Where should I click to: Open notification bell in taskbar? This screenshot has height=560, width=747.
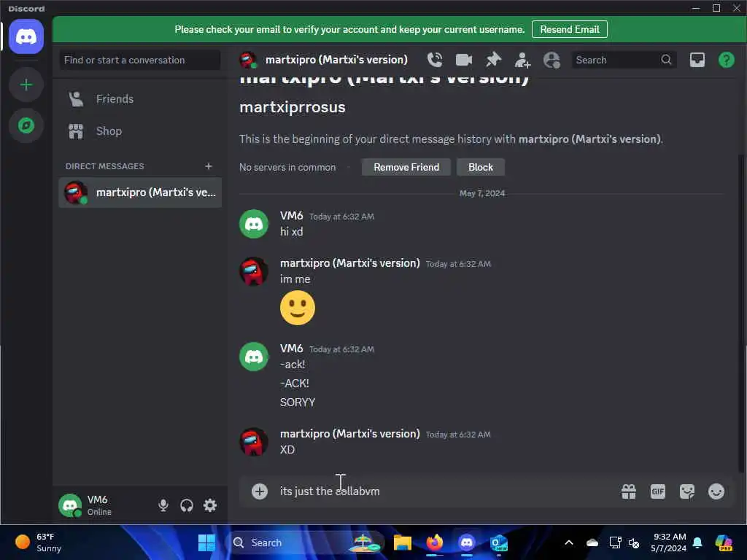(697, 542)
